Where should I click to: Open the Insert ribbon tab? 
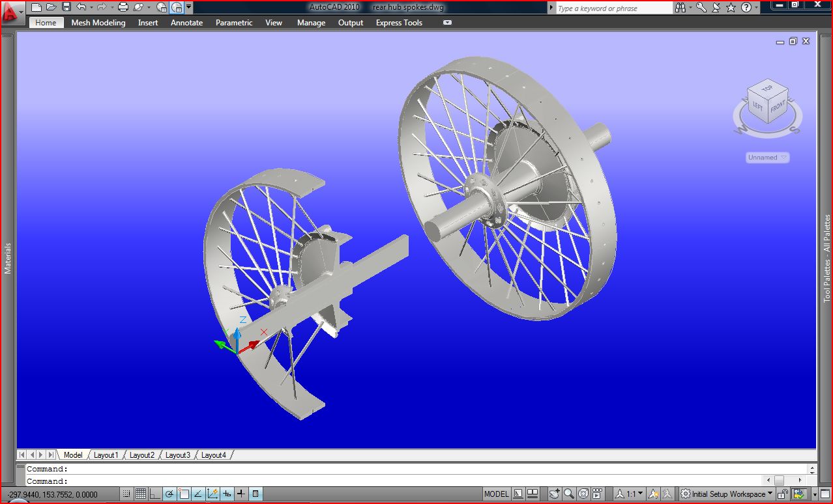pos(148,23)
